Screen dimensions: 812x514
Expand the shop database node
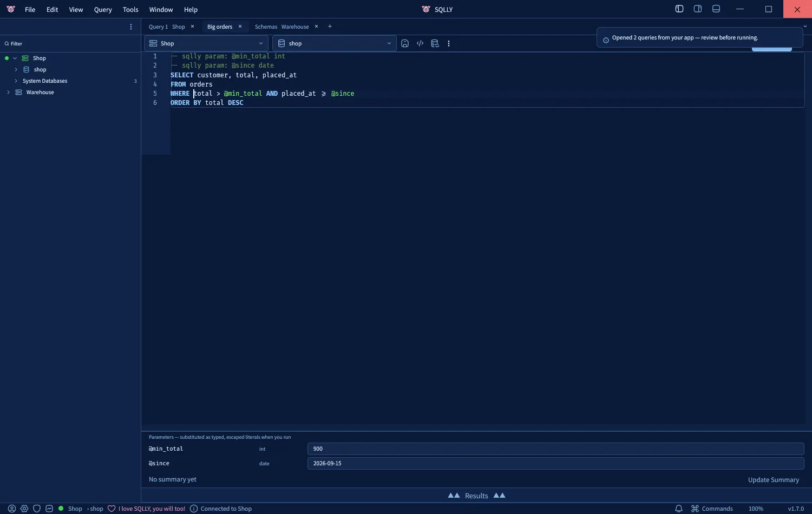click(16, 69)
